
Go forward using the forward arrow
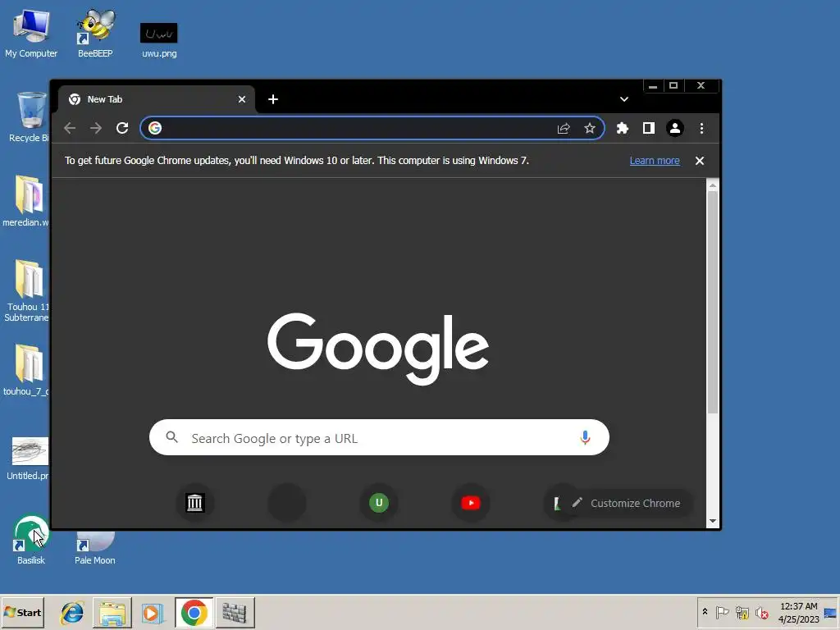point(96,128)
